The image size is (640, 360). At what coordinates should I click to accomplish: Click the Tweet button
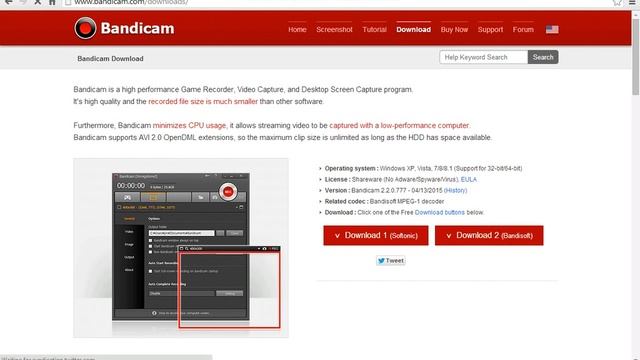[391, 261]
